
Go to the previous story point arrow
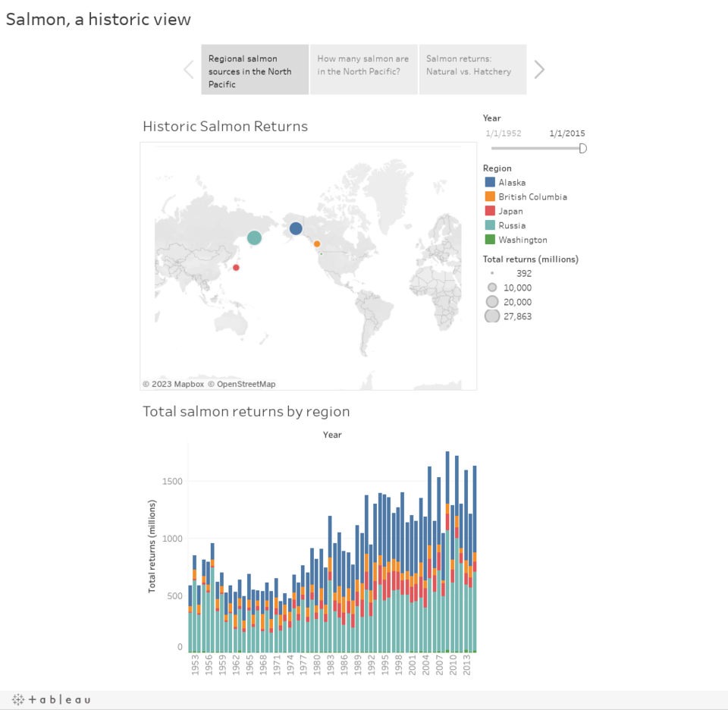point(189,70)
